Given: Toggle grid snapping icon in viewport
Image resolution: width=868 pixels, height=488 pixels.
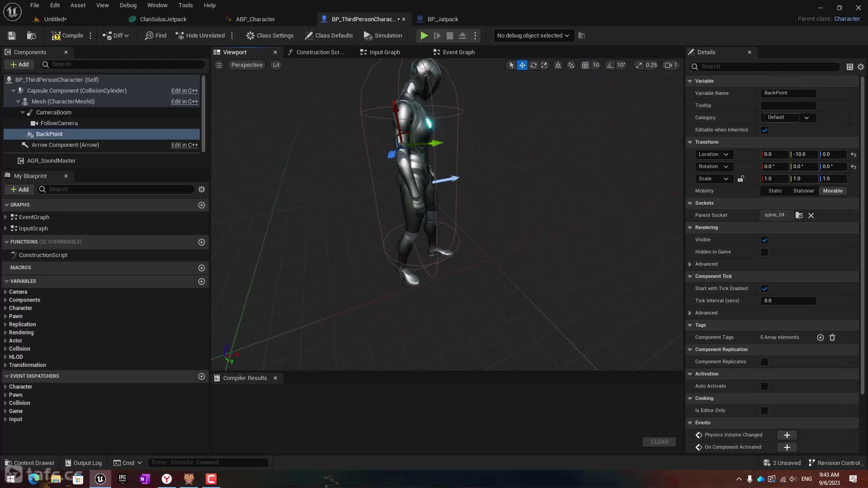Looking at the screenshot, I should coord(585,65).
